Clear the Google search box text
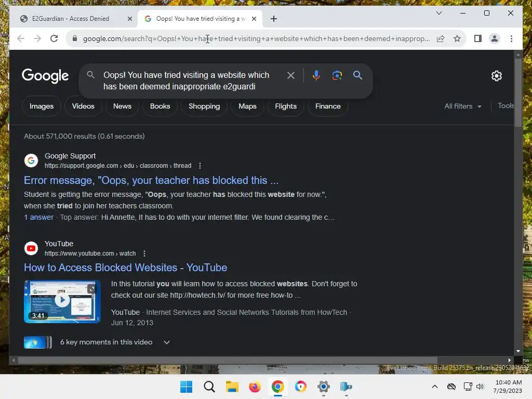 [291, 75]
